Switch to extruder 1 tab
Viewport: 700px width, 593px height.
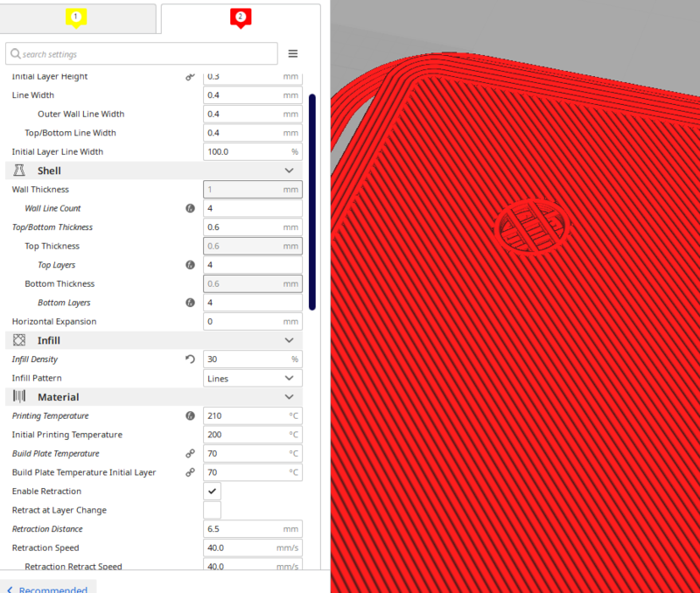pyautogui.click(x=77, y=18)
